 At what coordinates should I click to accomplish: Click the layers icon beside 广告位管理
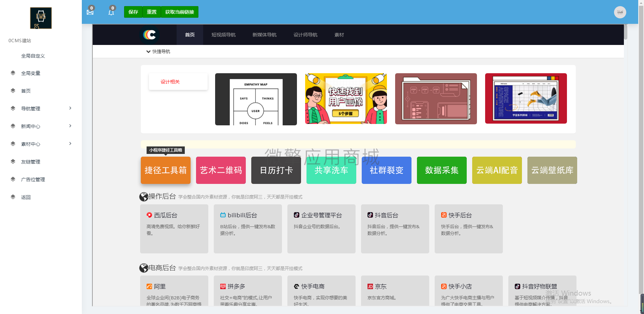click(x=13, y=179)
